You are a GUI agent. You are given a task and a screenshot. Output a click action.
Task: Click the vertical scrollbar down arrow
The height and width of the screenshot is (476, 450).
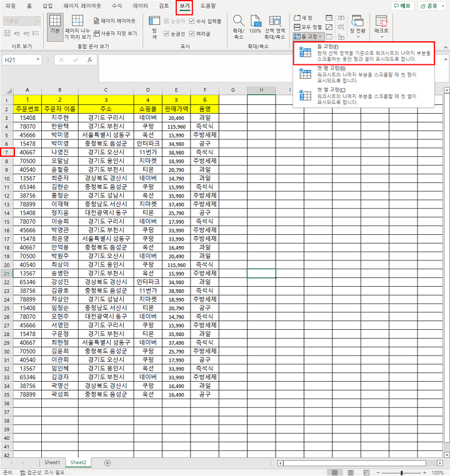[x=446, y=455]
